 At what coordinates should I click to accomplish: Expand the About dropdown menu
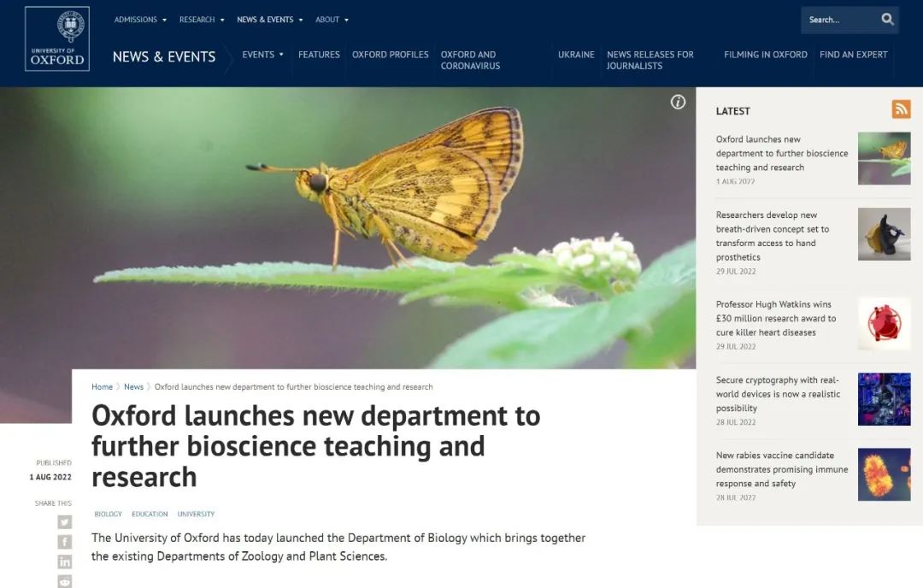332,20
